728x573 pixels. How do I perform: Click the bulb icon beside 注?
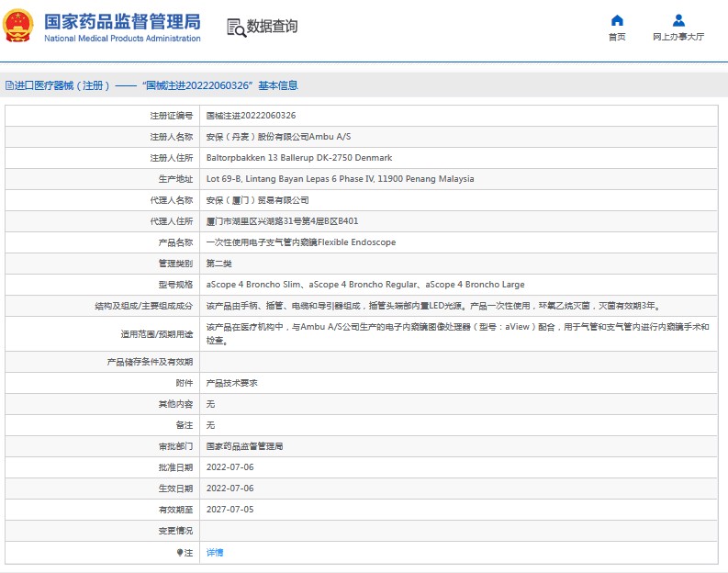pyautogui.click(x=180, y=552)
